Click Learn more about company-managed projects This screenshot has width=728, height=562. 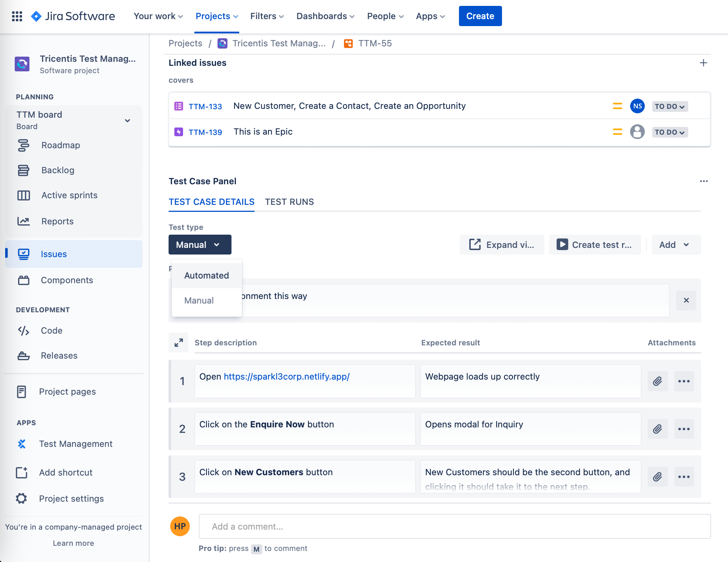click(x=73, y=543)
